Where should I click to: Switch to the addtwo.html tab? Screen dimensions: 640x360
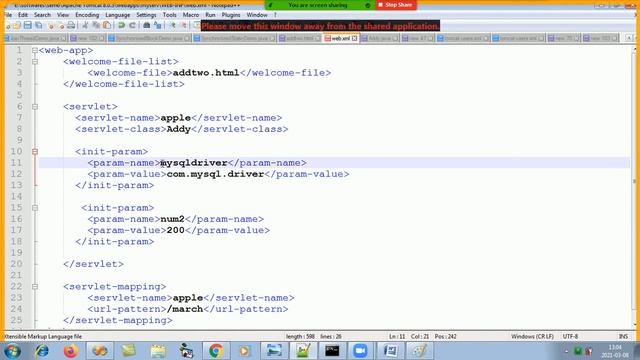(300, 38)
